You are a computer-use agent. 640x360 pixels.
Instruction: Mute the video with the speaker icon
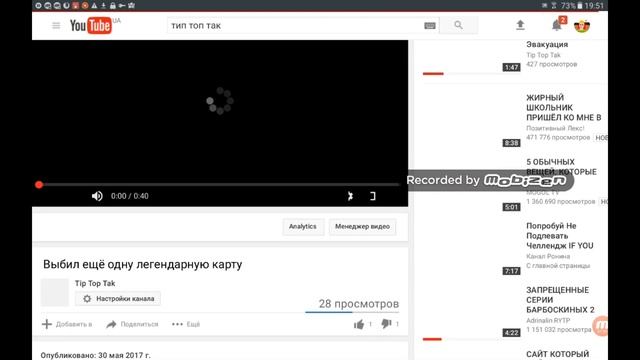point(97,196)
